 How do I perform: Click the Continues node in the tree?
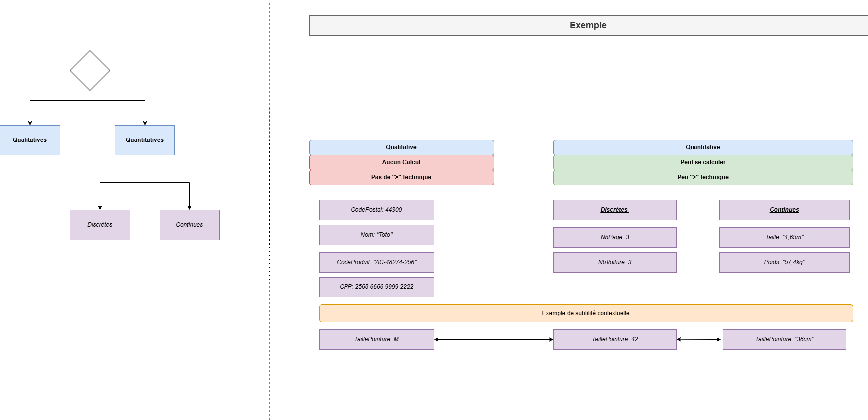(189, 225)
